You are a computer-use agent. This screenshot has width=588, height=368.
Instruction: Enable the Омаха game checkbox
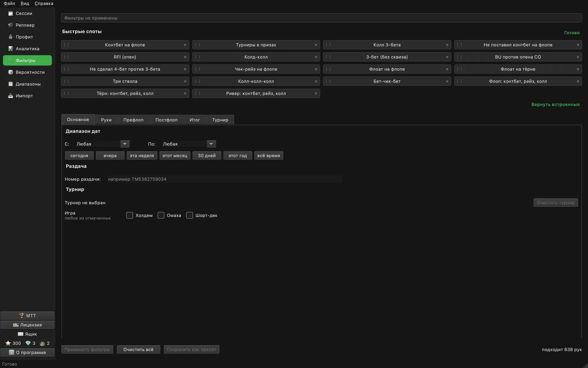161,215
